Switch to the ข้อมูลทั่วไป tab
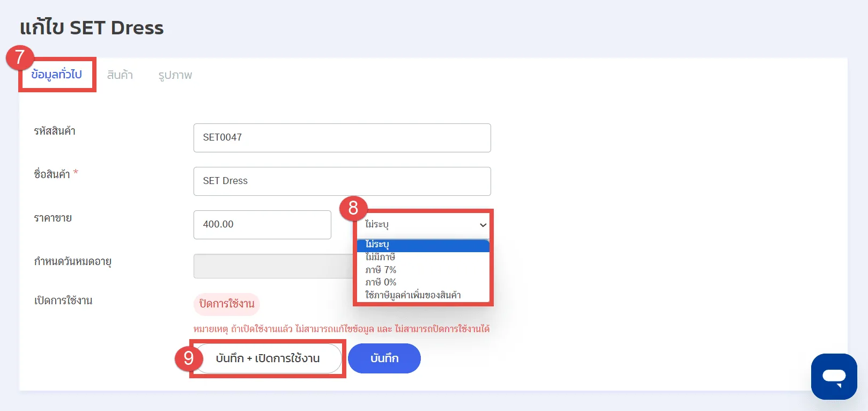This screenshot has width=868, height=411. pyautogui.click(x=56, y=75)
